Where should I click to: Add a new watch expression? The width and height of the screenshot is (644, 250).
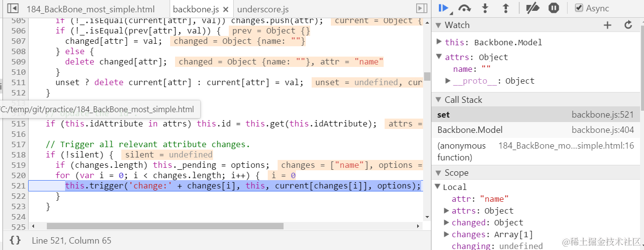608,25
